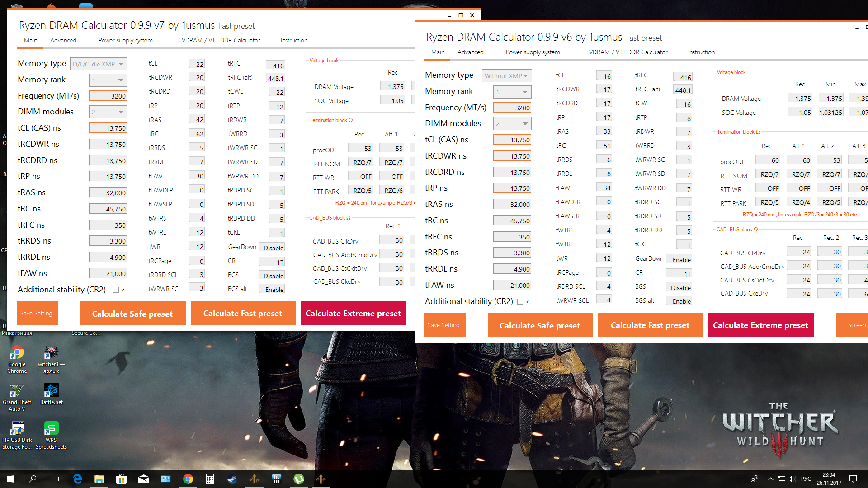
Task: Open VDRAM / VTT DDR Calculator tab in v6
Action: coord(628,52)
